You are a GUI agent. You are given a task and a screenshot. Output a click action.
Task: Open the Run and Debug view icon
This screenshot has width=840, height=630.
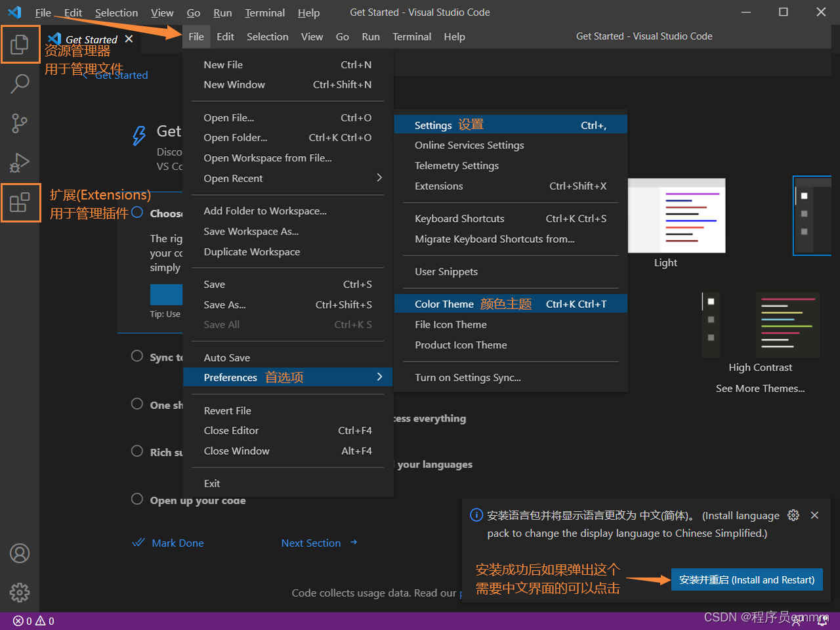20,162
